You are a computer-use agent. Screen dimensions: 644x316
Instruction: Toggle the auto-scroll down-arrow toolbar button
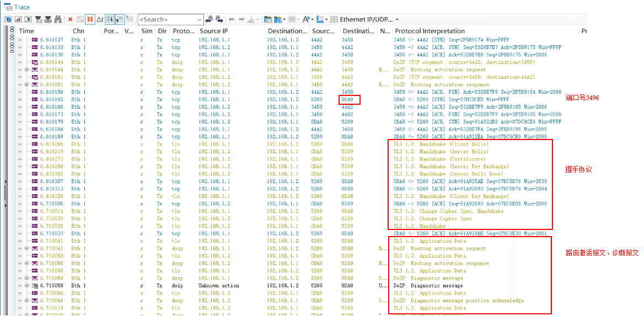tap(109, 19)
